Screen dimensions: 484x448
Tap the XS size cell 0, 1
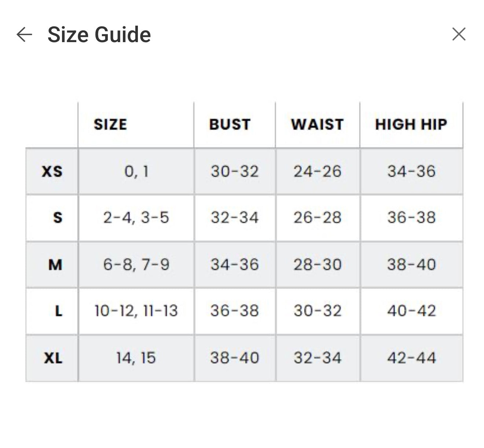point(136,171)
